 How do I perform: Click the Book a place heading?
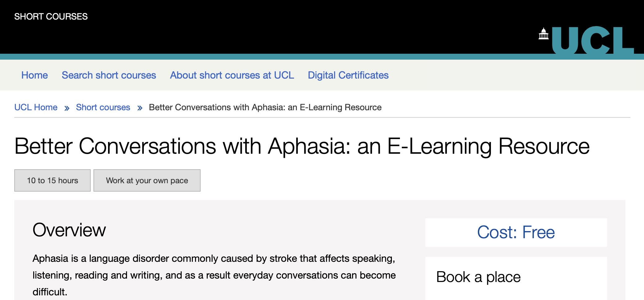coord(478,277)
